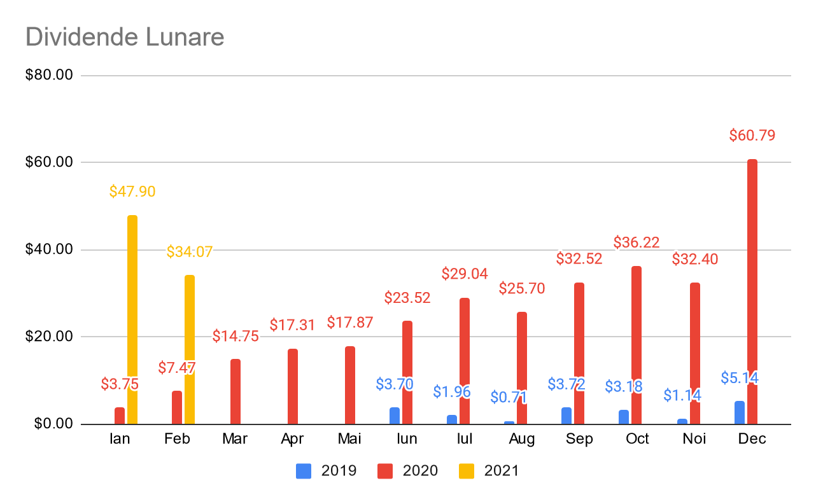The height and width of the screenshot is (504, 816).
Task: Select the "Iul" month axis label
Action: 465,439
